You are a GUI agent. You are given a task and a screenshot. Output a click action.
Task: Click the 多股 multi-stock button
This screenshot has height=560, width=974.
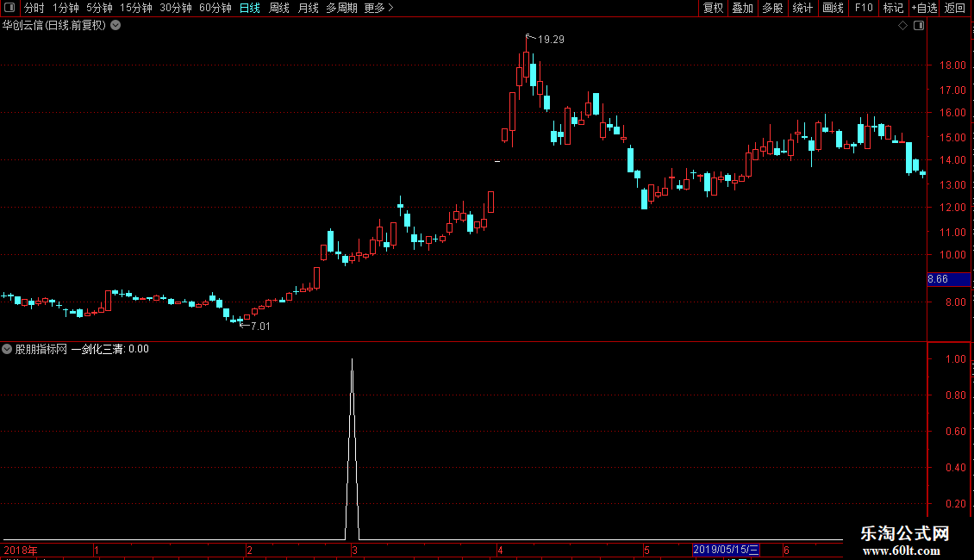point(773,8)
